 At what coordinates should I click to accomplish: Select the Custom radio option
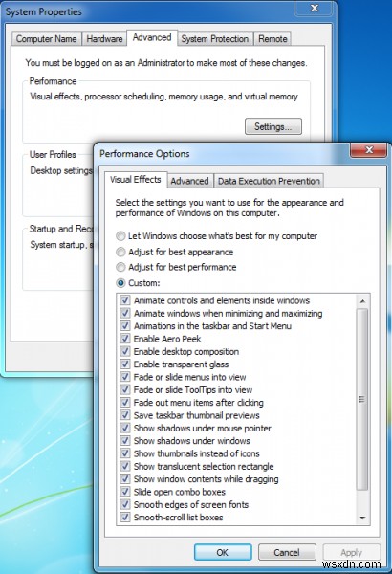coord(120,283)
